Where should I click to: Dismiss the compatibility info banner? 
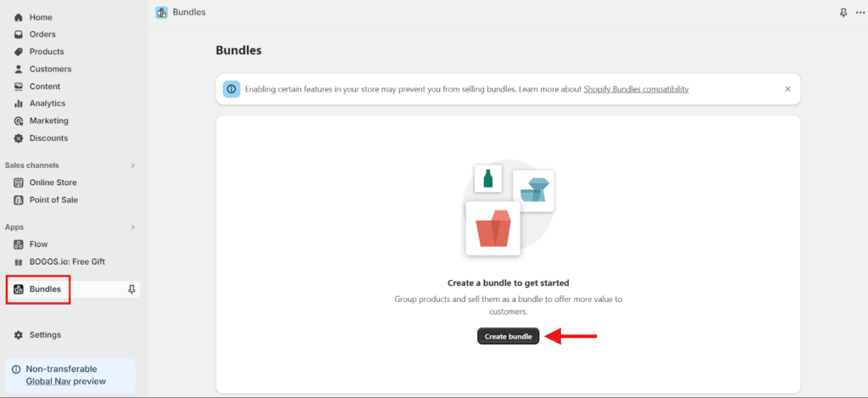[x=787, y=89]
